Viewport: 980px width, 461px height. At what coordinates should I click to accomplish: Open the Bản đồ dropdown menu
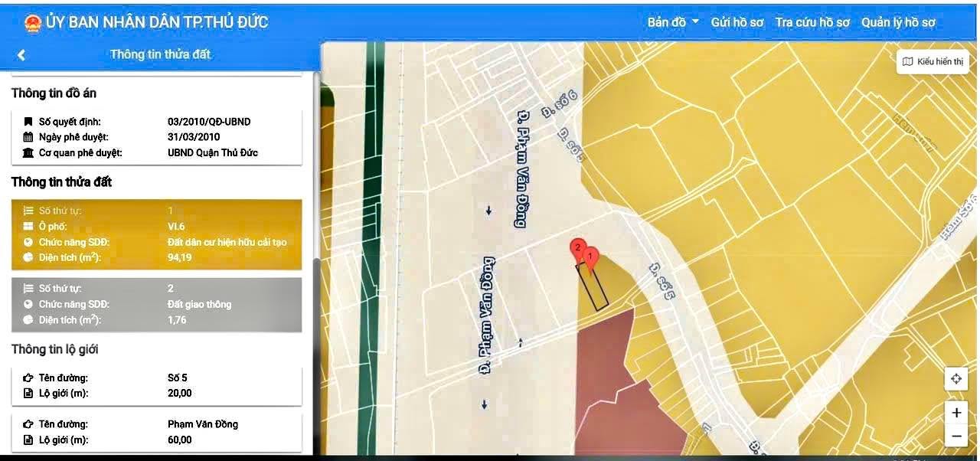point(673,22)
